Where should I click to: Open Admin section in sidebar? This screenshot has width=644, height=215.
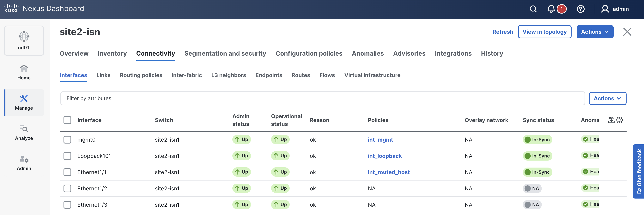(x=24, y=163)
